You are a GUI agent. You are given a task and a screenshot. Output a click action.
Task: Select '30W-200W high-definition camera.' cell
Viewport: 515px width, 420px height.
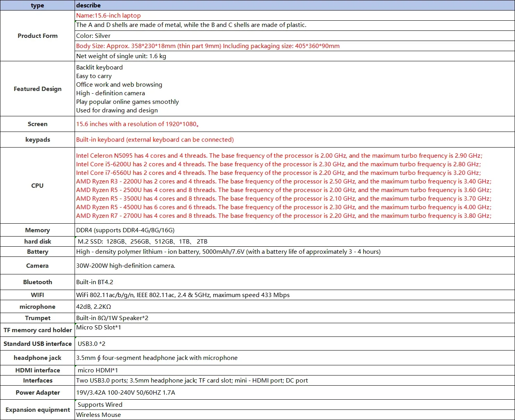click(295, 265)
